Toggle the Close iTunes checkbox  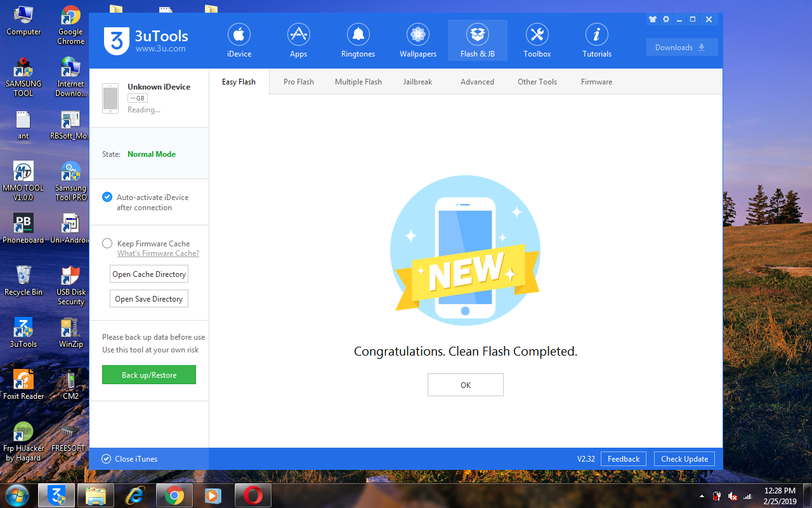(x=107, y=459)
